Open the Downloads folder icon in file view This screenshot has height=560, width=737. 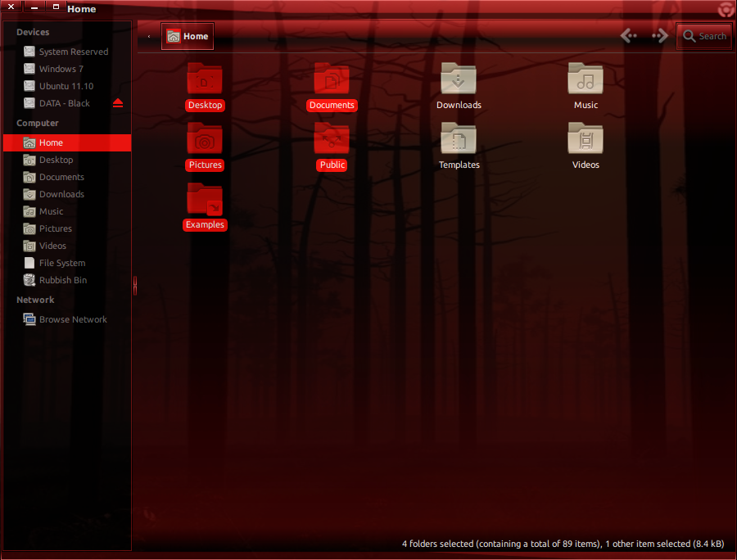(459, 79)
